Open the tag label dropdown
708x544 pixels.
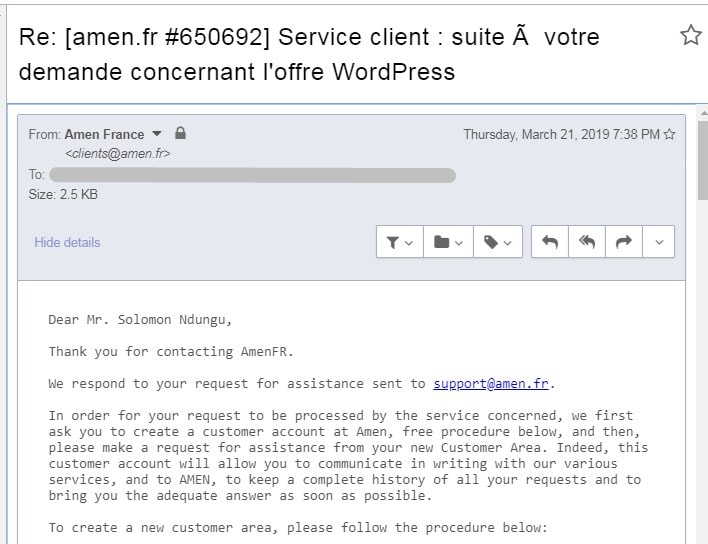tap(498, 242)
